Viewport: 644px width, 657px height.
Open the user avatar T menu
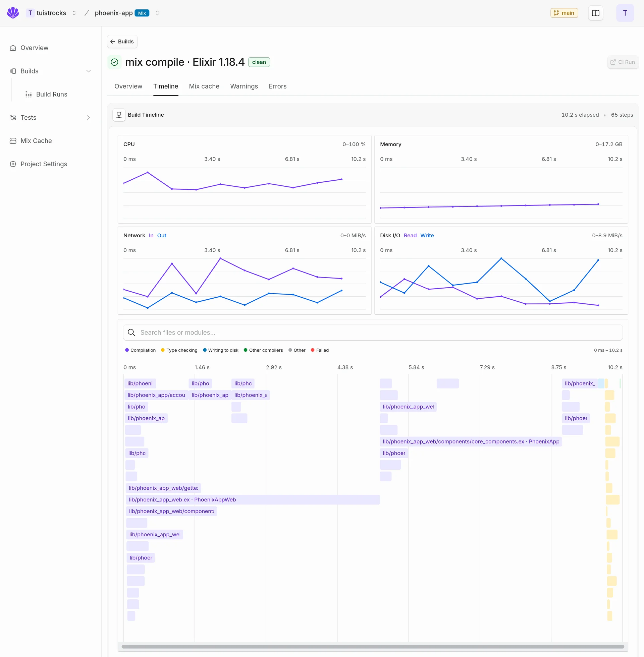click(x=625, y=13)
